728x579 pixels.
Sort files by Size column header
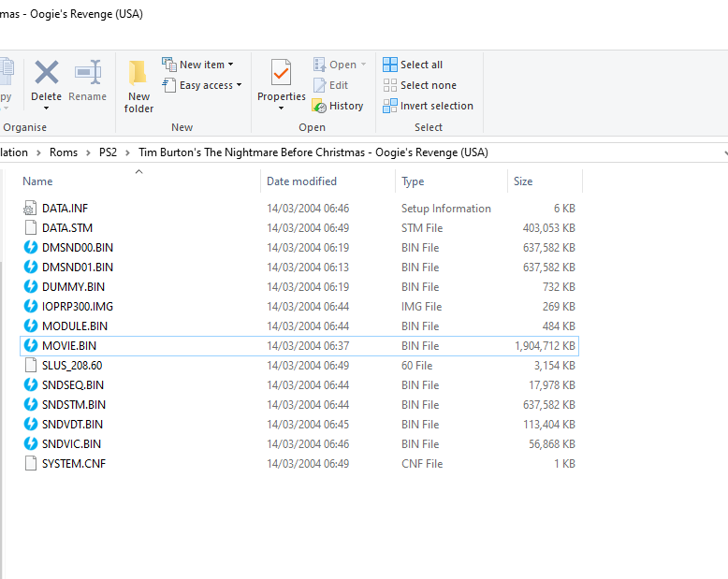click(523, 181)
